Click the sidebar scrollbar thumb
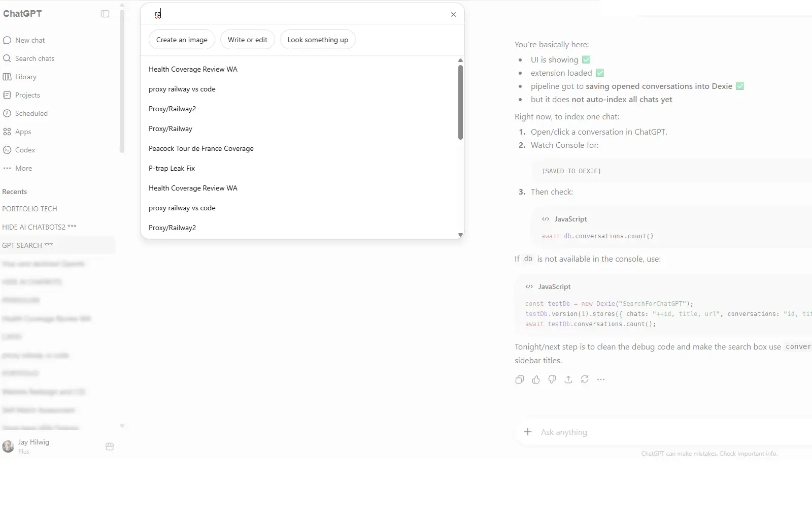Viewport: 812px width, 508px height. point(122,81)
